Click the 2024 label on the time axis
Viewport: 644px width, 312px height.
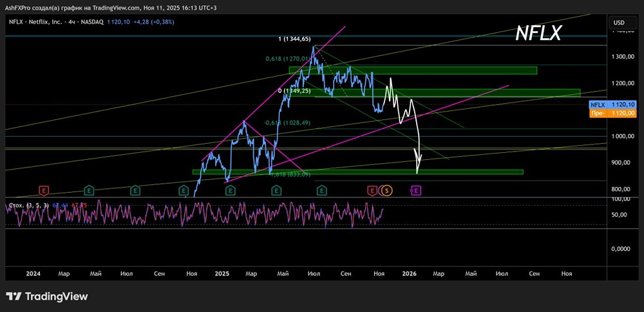tap(33, 273)
